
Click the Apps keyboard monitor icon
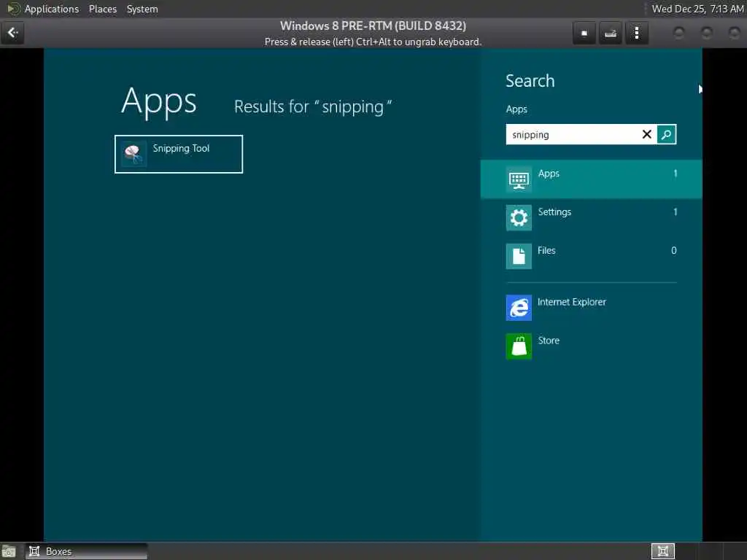[519, 179]
